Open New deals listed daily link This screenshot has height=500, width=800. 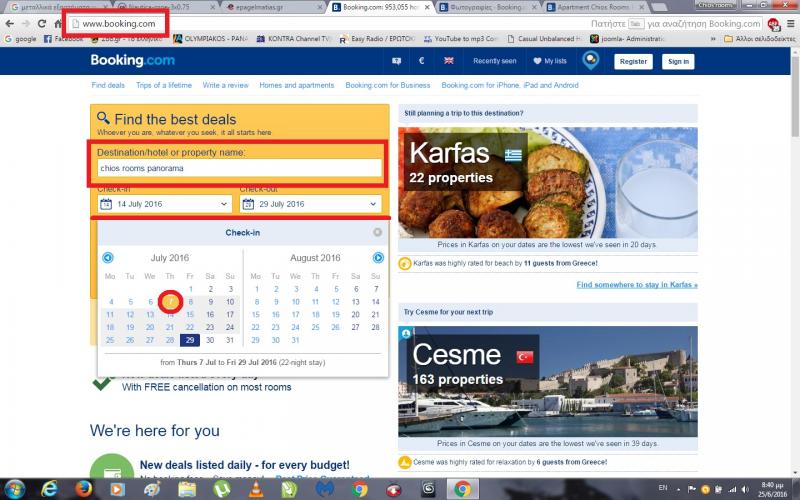click(245, 465)
